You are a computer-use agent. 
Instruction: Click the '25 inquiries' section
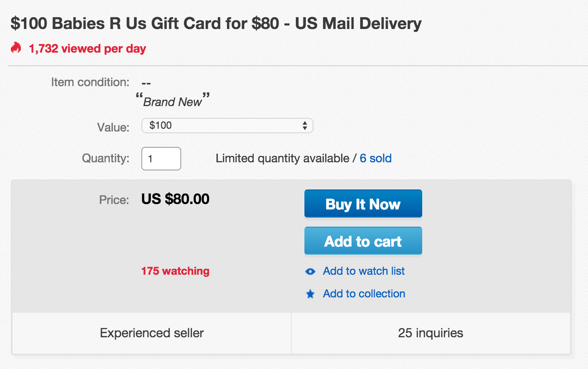[430, 333]
